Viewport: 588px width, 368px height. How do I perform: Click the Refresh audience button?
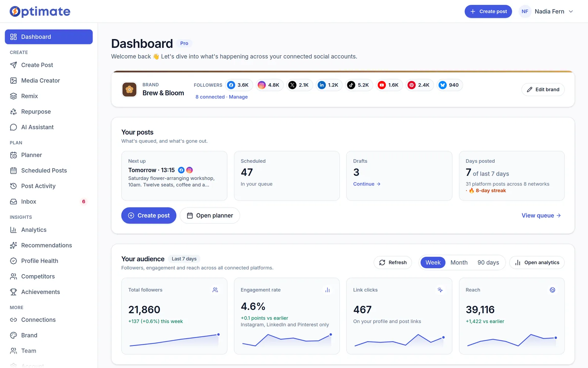(393, 262)
